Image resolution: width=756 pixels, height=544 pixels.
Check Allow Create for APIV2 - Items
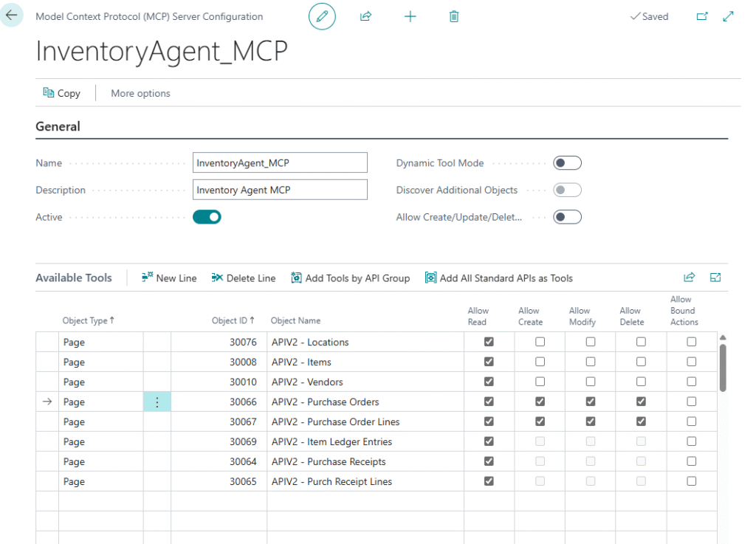[x=540, y=362]
